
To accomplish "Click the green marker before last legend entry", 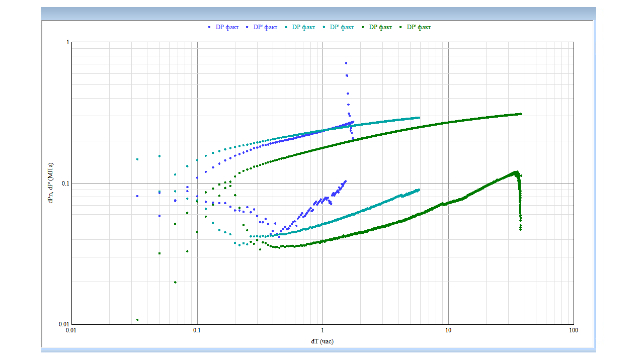I will point(401,27).
